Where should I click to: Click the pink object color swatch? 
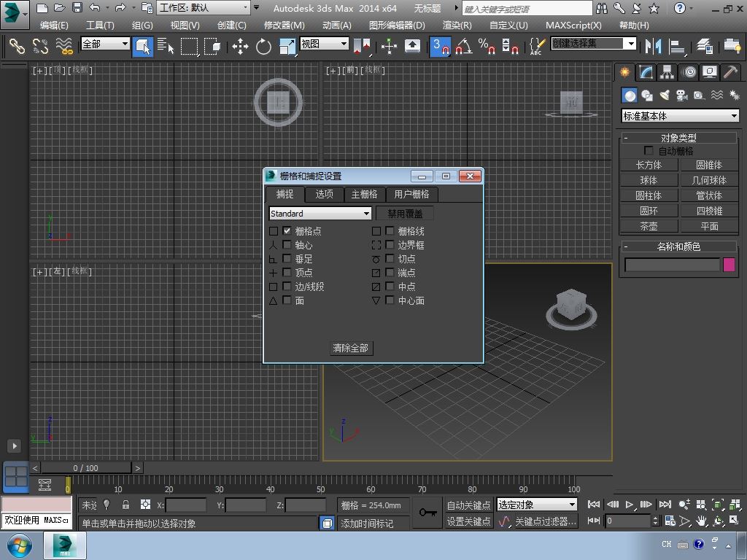point(729,265)
